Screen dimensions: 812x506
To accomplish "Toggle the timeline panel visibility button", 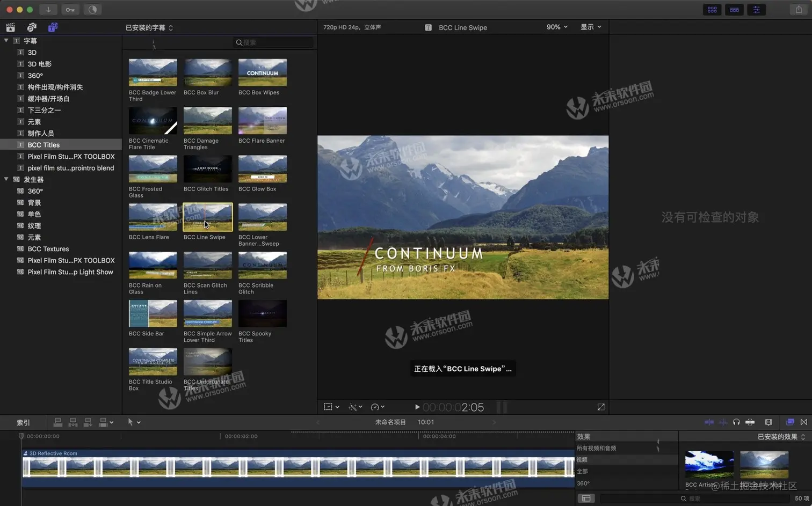I will (x=734, y=10).
